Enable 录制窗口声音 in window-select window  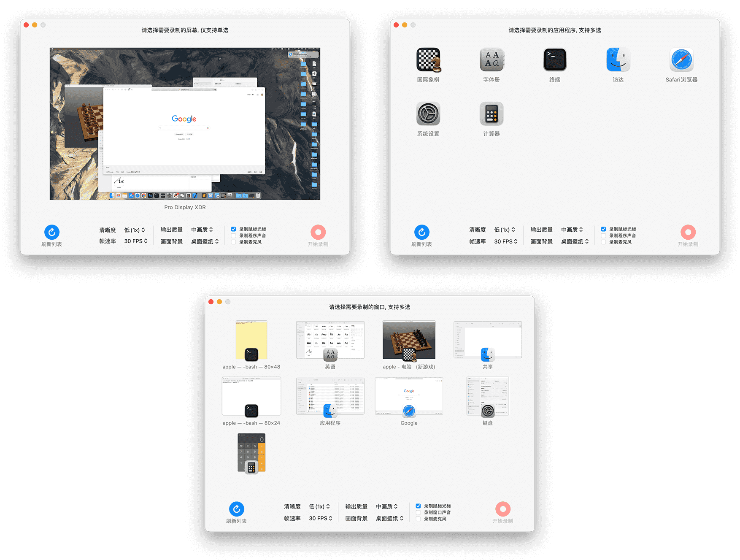[x=418, y=512]
